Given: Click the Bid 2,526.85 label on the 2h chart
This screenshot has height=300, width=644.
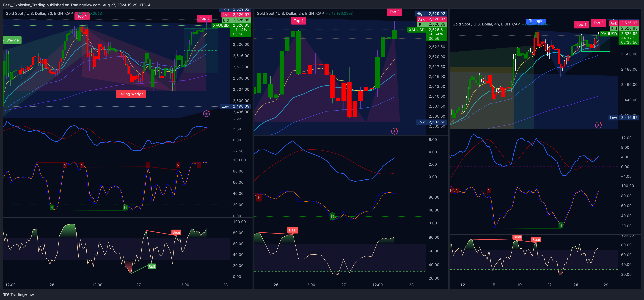Looking at the screenshot, I should pos(432,25).
